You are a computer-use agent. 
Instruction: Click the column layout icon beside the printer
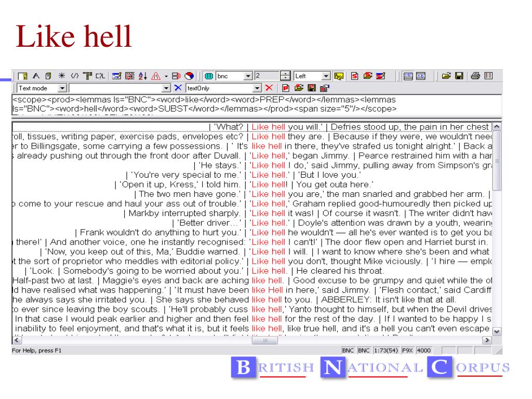point(488,76)
